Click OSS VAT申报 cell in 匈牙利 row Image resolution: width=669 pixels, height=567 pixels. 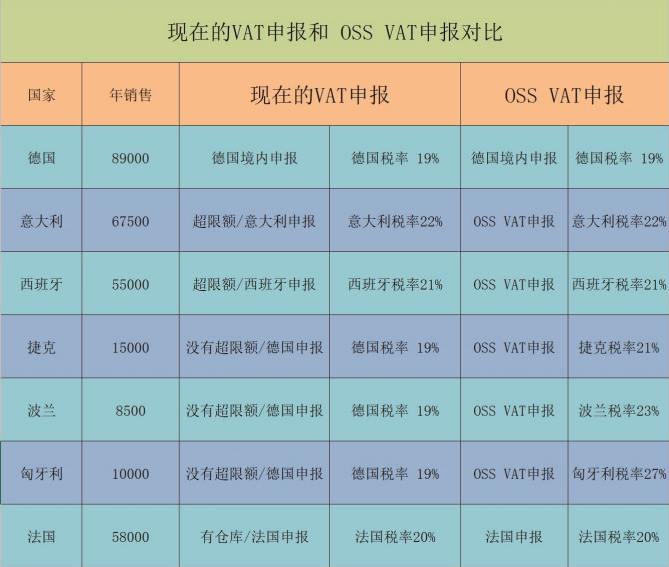(514, 473)
